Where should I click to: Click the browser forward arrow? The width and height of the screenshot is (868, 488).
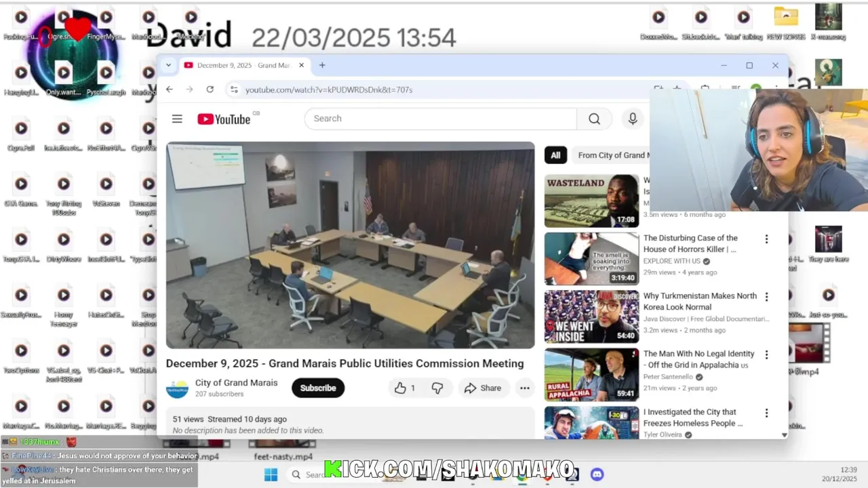click(x=190, y=89)
